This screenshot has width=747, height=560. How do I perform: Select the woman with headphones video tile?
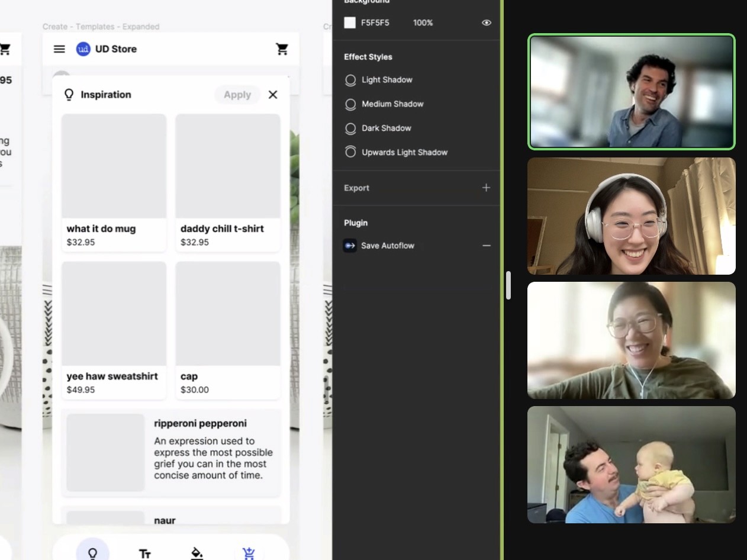(632, 216)
